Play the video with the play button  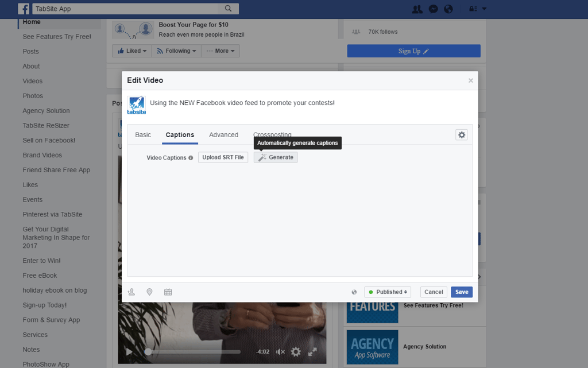[129, 351]
